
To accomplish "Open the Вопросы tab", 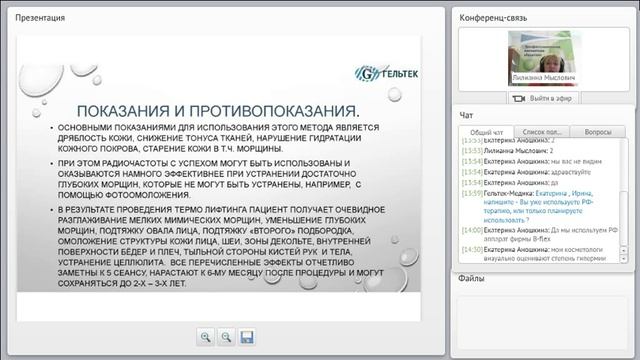I will click(x=598, y=132).
